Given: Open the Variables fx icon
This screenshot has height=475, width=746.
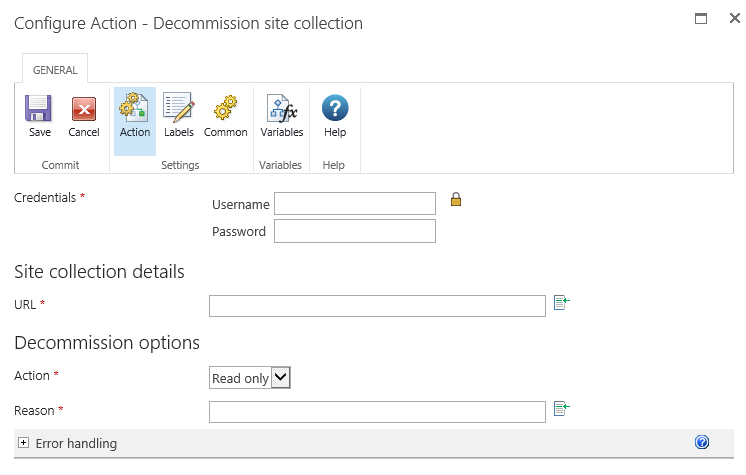Looking at the screenshot, I should (x=282, y=109).
